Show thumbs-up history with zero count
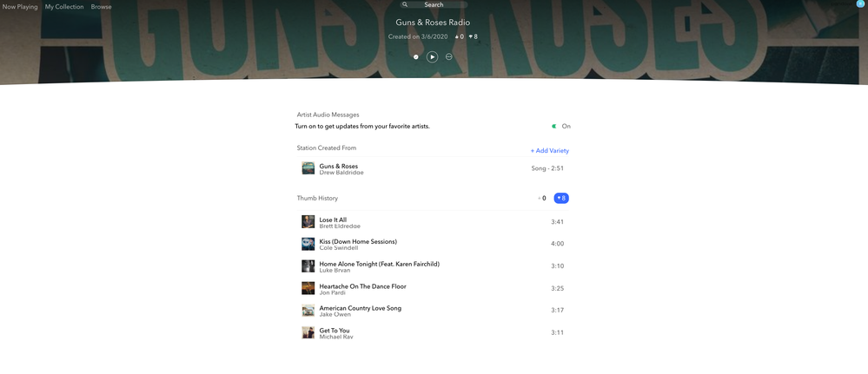 541,199
